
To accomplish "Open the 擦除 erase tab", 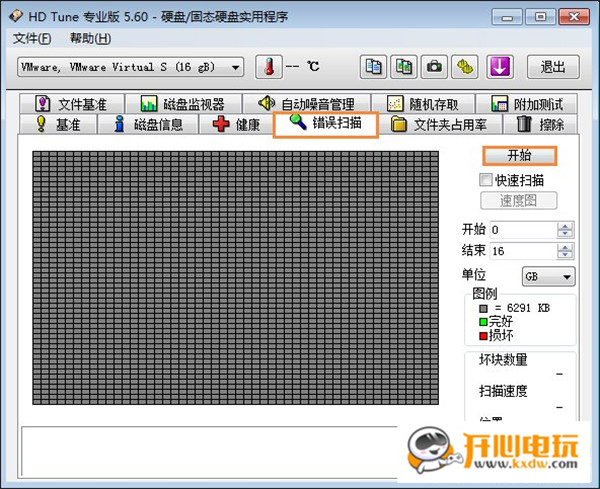I will click(540, 125).
